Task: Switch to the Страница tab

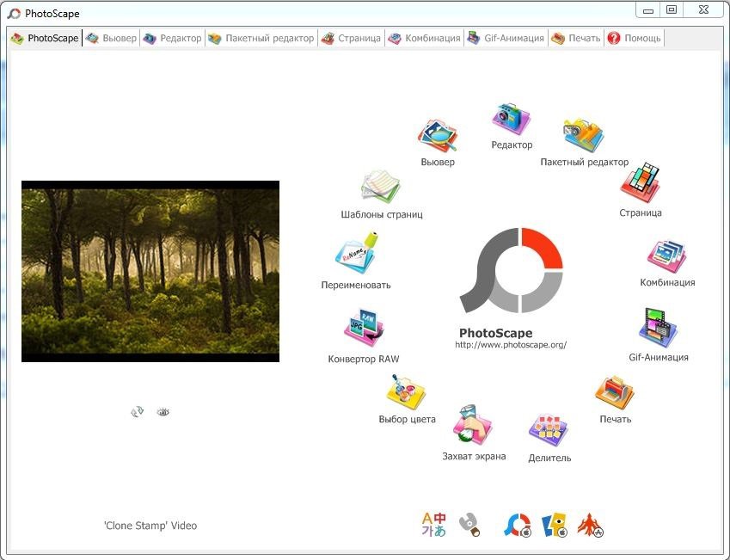Action: (351, 39)
